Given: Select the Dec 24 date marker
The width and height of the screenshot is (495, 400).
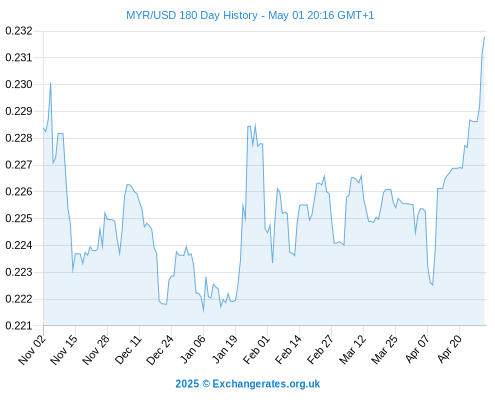Looking at the screenshot, I should [x=160, y=350].
